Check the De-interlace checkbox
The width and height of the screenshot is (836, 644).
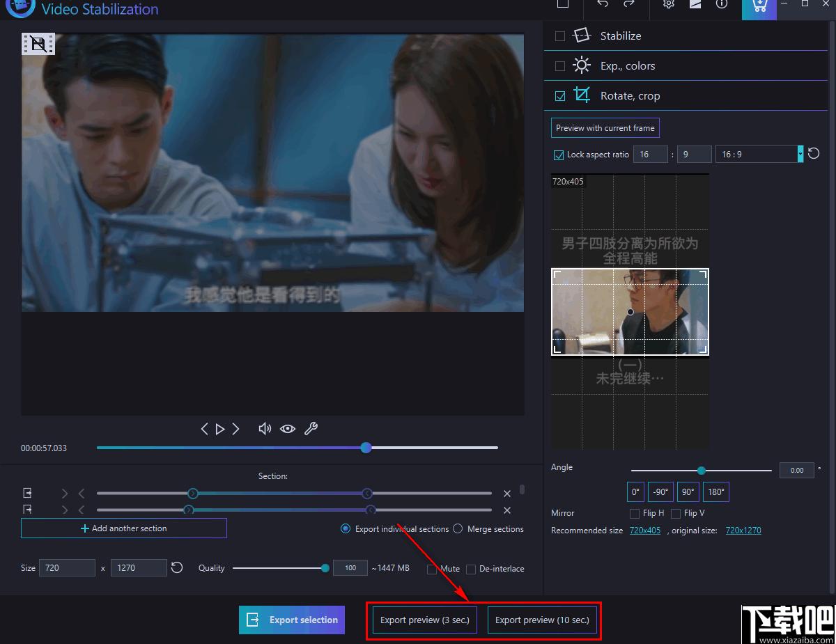(x=471, y=569)
